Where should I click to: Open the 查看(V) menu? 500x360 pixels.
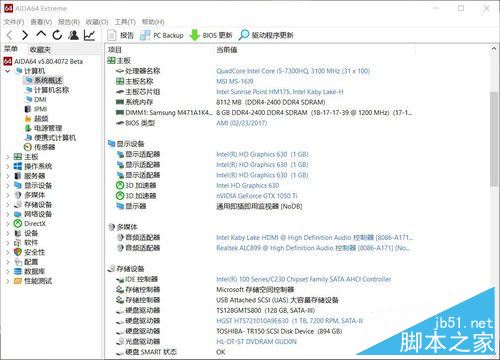tap(41, 22)
